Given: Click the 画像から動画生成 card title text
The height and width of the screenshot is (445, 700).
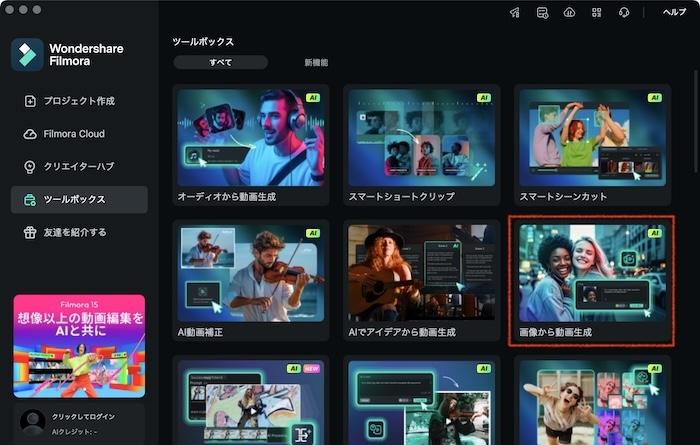Looking at the screenshot, I should click(555, 332).
